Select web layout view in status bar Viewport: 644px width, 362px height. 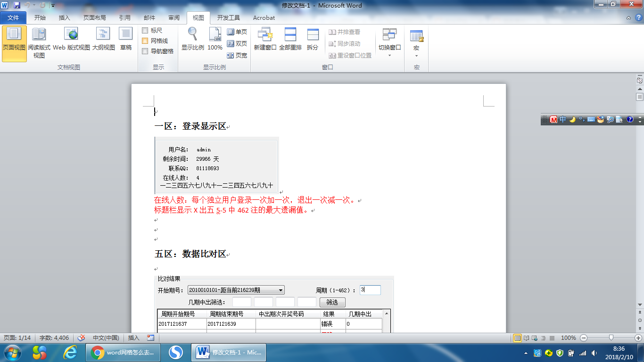pos(535,337)
